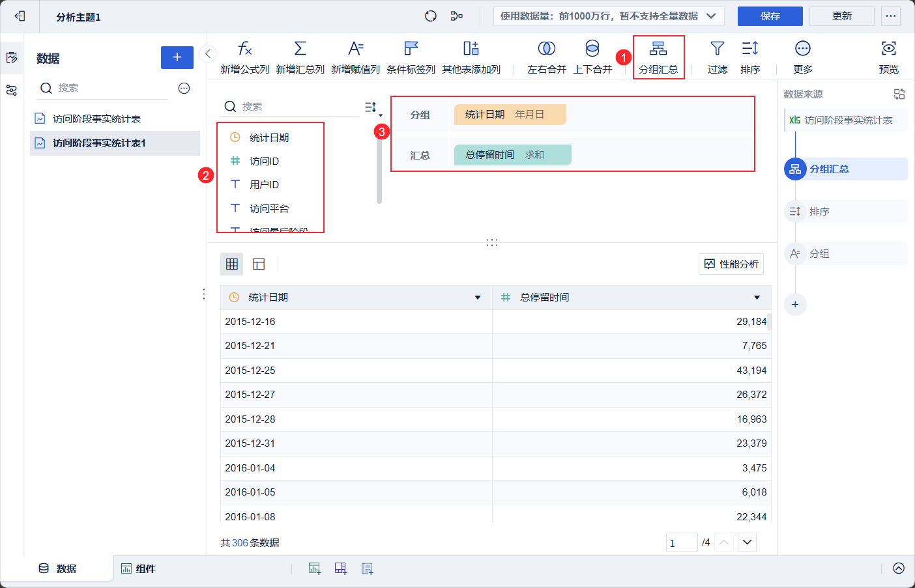The image size is (915, 588).
Task: Click 新增赋值列 tool
Action: (x=355, y=57)
